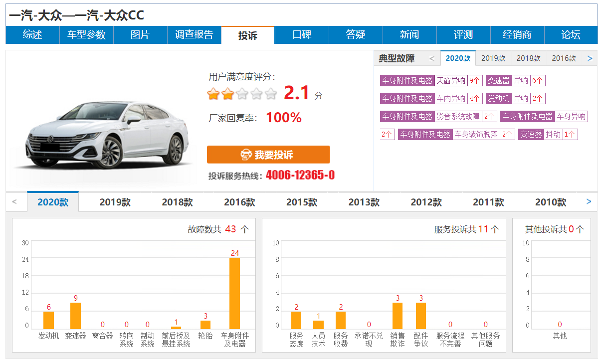This screenshot has height=364, width=603.
Task: Click left arrow of model year strip
Action: (x=14, y=202)
